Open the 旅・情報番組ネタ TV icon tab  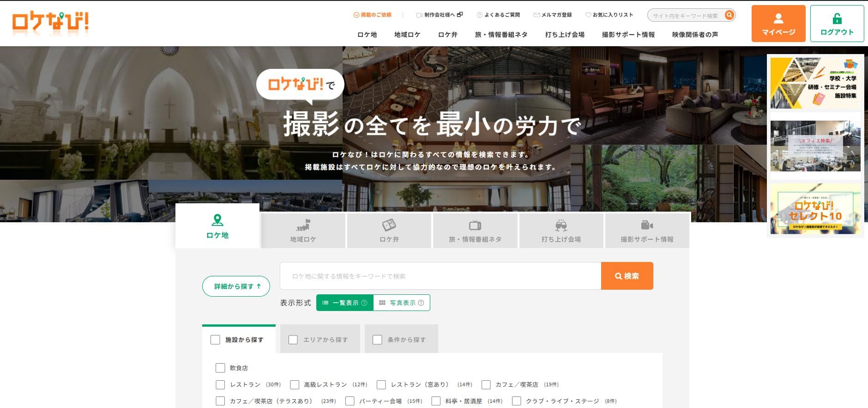475,231
